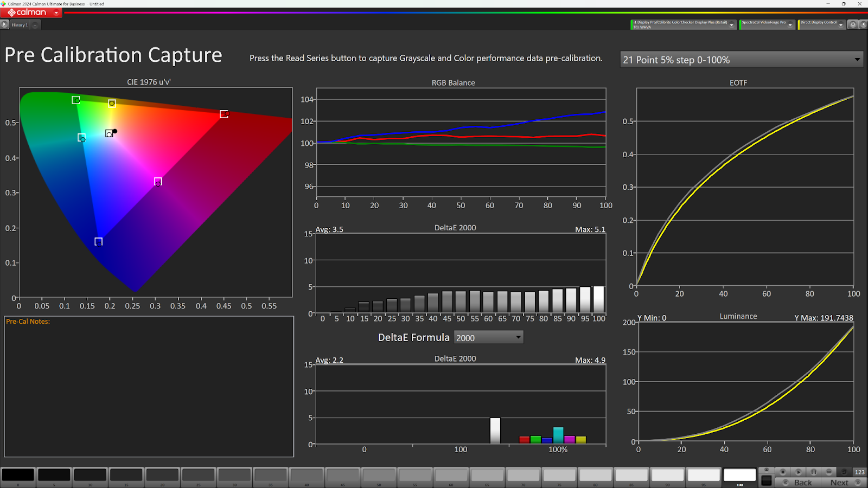Click the refresh cycle icon
The image size is (868, 488).
[x=844, y=472]
